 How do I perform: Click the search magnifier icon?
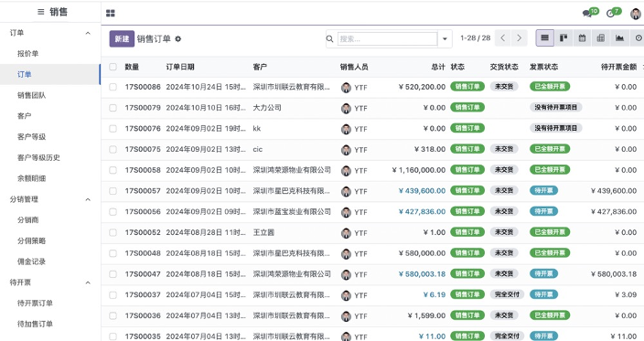click(x=330, y=39)
